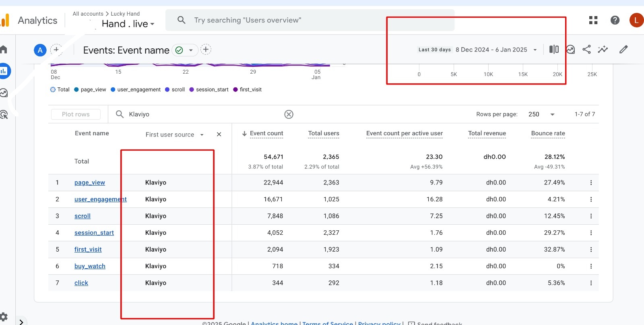Toggle the compare columns icon
Image resolution: width=644 pixels, height=325 pixels.
click(554, 50)
